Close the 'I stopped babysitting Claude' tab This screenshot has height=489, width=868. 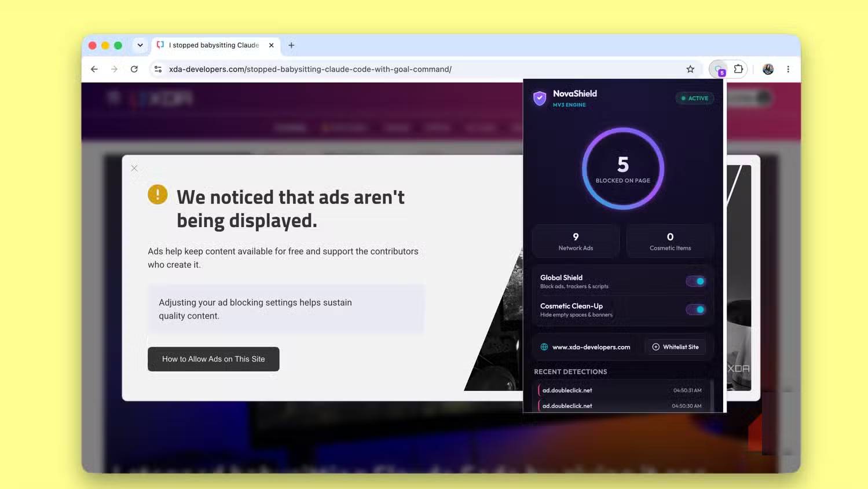[x=271, y=45]
